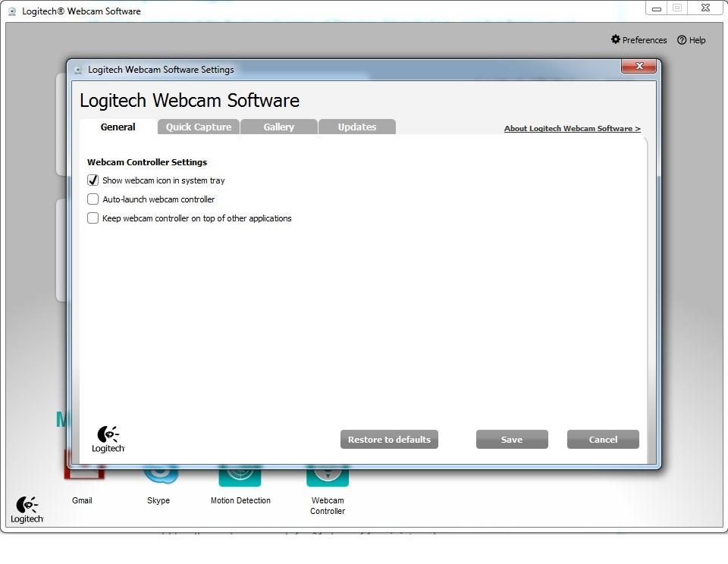Click the Skype label in main window
This screenshot has height=564, width=728.
(x=158, y=500)
